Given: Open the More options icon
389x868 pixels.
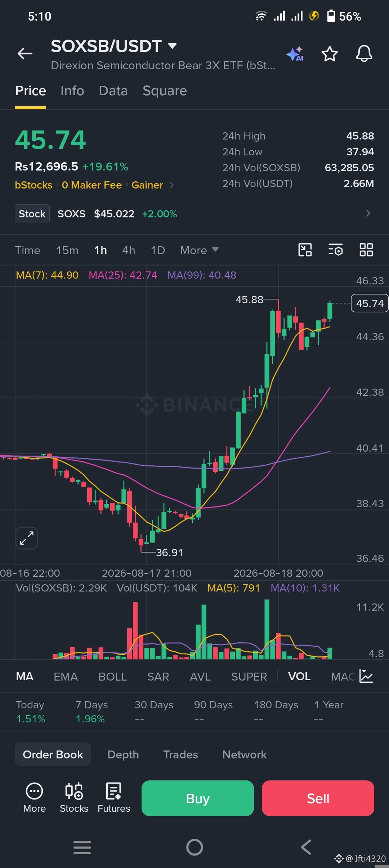Looking at the screenshot, I should (34, 798).
